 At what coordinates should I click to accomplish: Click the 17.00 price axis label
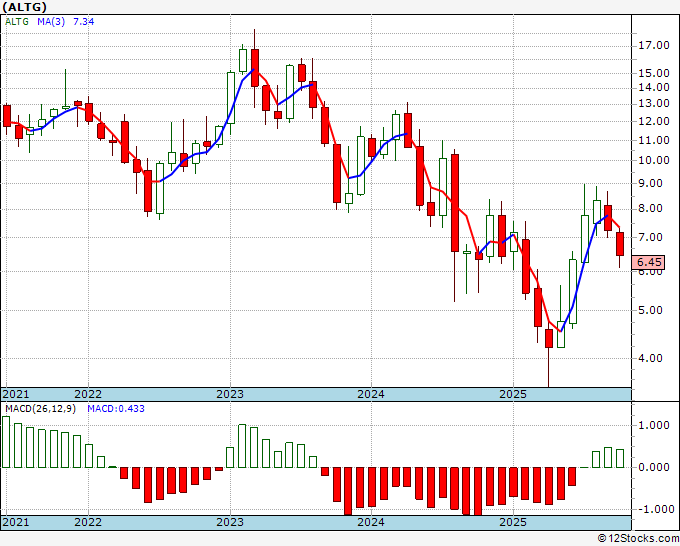(x=654, y=45)
